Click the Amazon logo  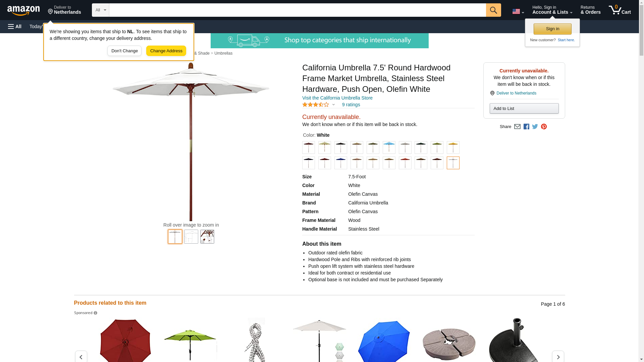point(23,10)
